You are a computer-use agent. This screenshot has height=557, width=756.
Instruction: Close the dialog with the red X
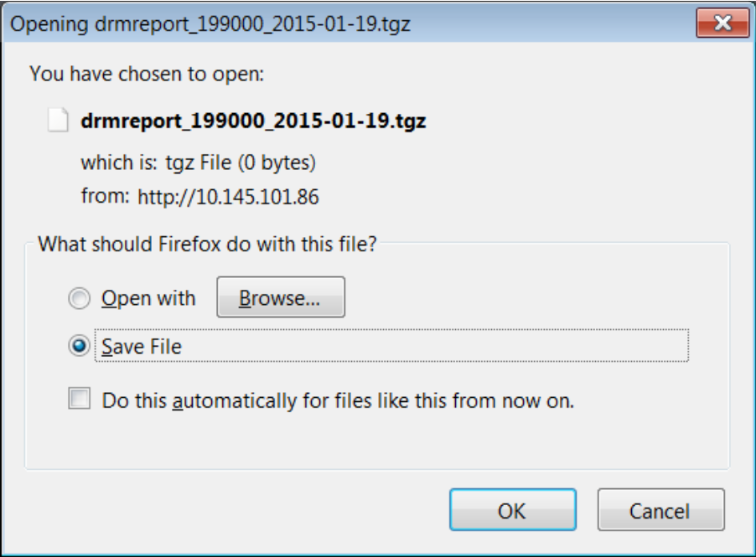pos(722,23)
